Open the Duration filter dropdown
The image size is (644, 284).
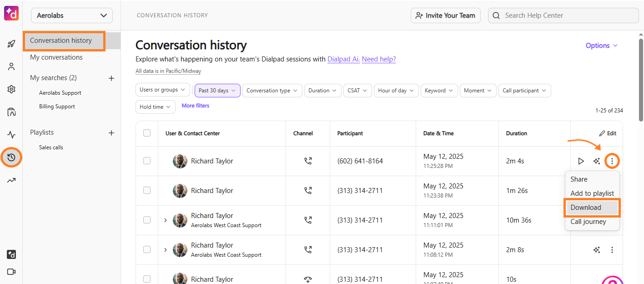[x=323, y=91]
